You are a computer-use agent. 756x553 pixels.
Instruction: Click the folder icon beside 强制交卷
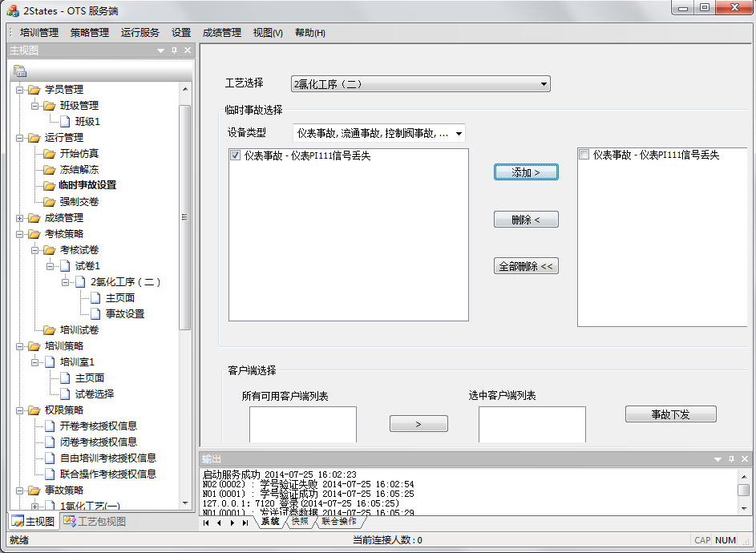coord(49,201)
